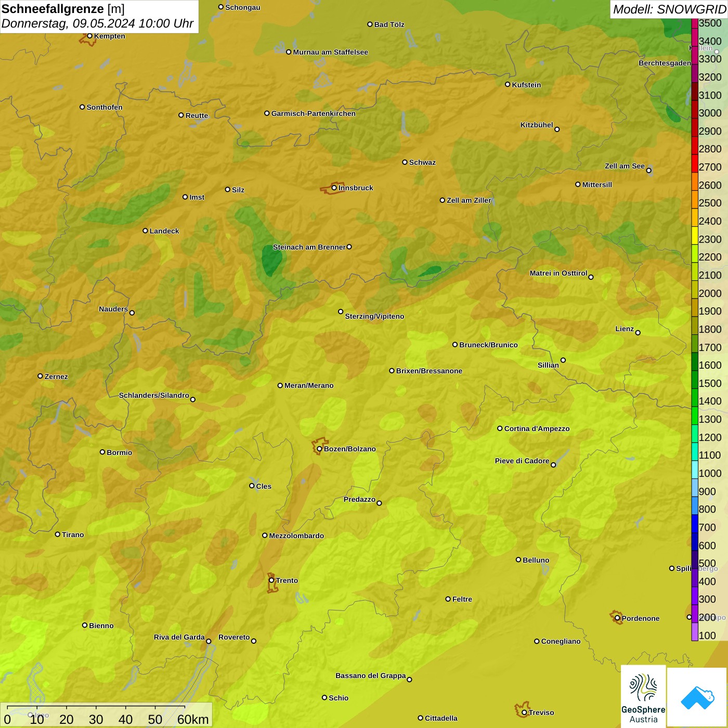Click the date Donnerstag, 09.05.2024 10:00 Uhr
Screen dimensions: 728x728
97,23
